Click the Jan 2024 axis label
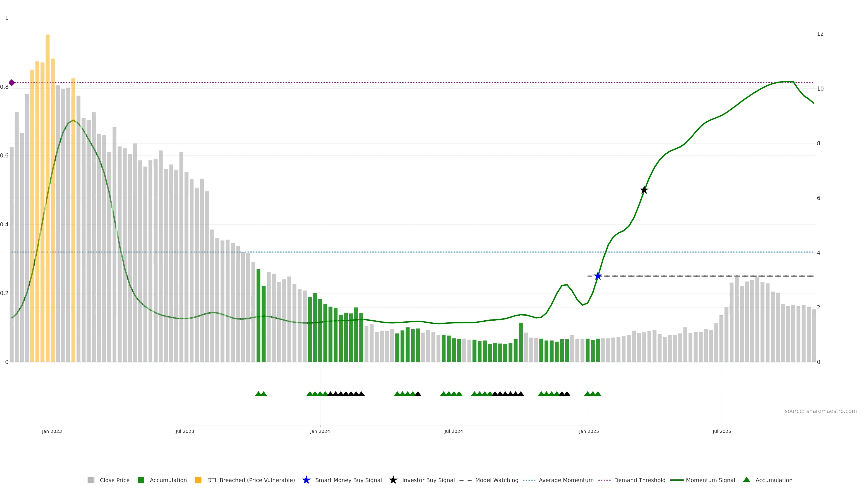Image resolution: width=868 pixels, height=488 pixels. tap(320, 431)
